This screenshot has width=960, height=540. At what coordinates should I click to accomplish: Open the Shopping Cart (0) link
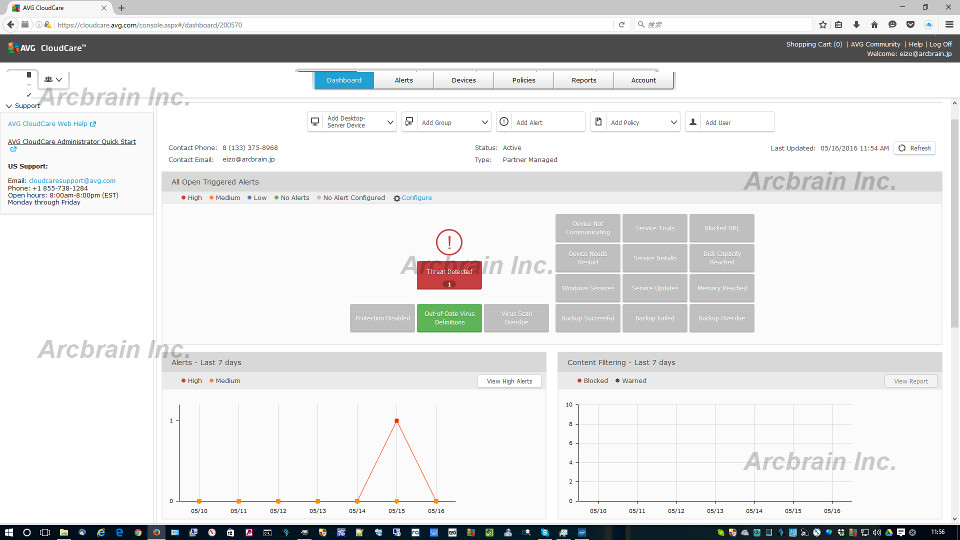[x=814, y=44]
